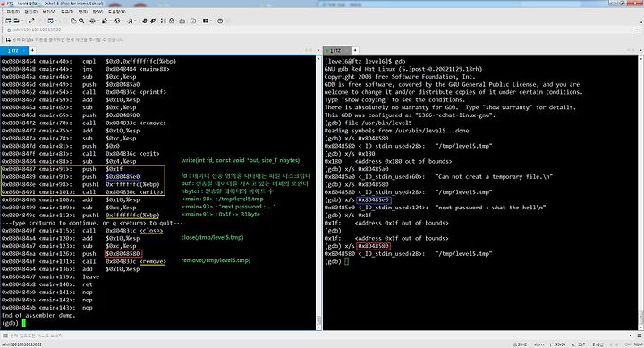Add a new tab in right pane
644x348 pixels.
click(355, 50)
